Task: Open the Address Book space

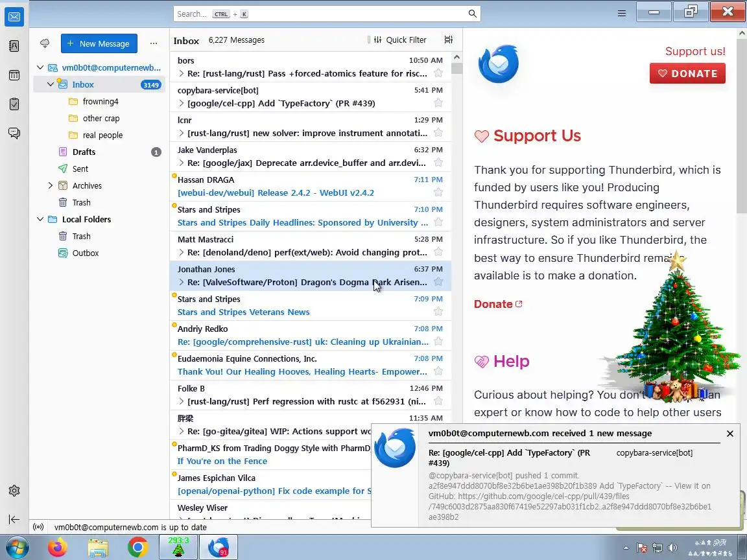Action: tap(14, 46)
